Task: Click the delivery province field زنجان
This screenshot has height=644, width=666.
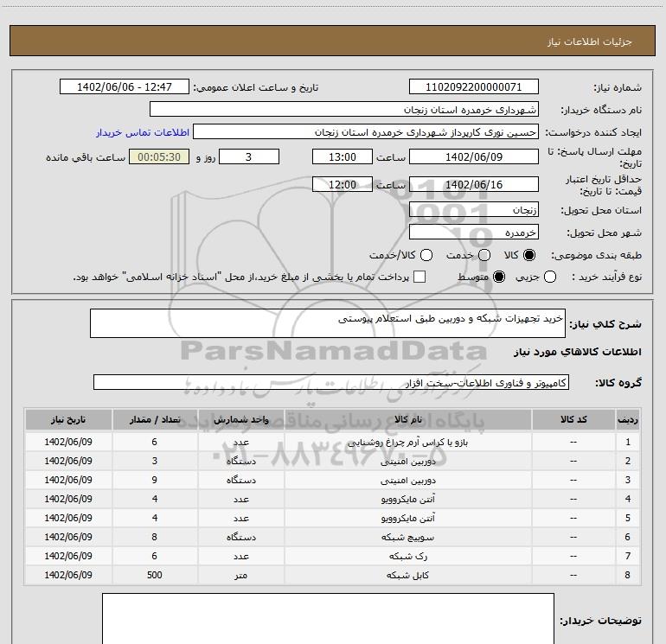Action: pos(474,210)
